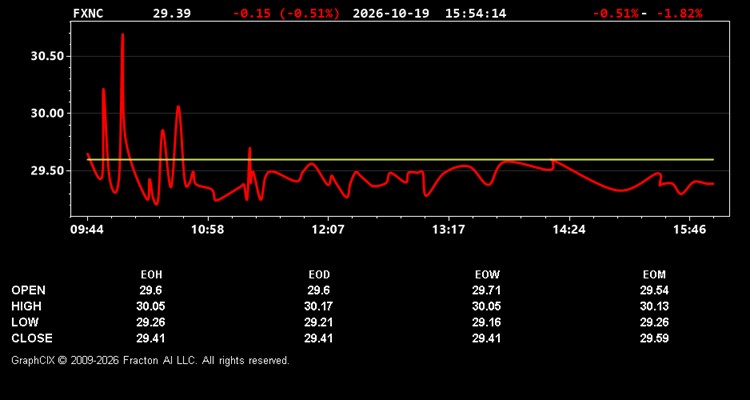Click EOM high value 30.13
Viewport: 750px width, 400px height.
tap(654, 306)
